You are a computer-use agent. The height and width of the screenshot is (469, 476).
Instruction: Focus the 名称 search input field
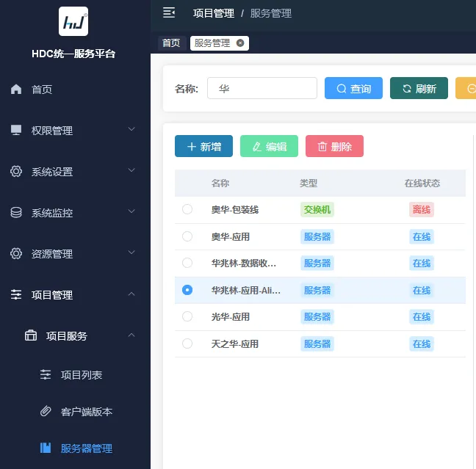tap(262, 88)
